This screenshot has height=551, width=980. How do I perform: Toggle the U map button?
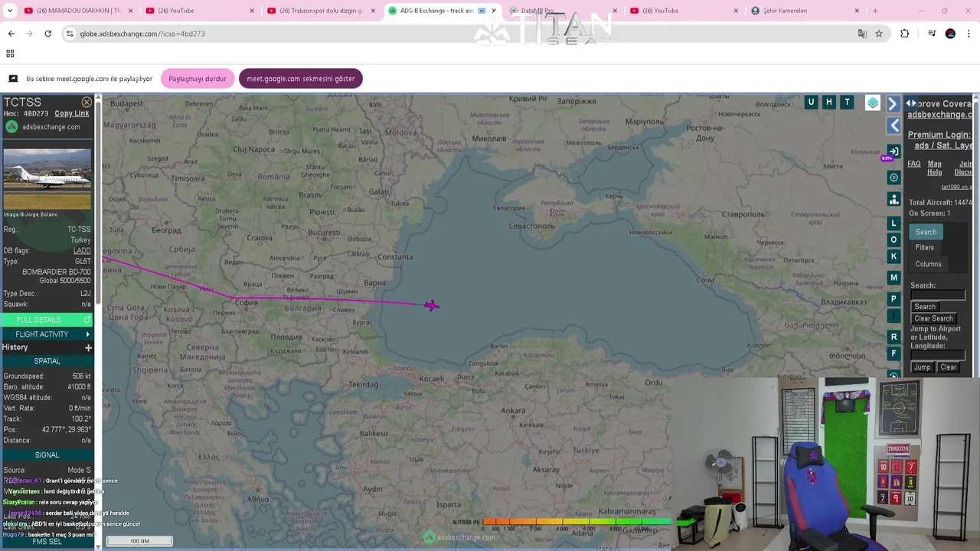[811, 102]
